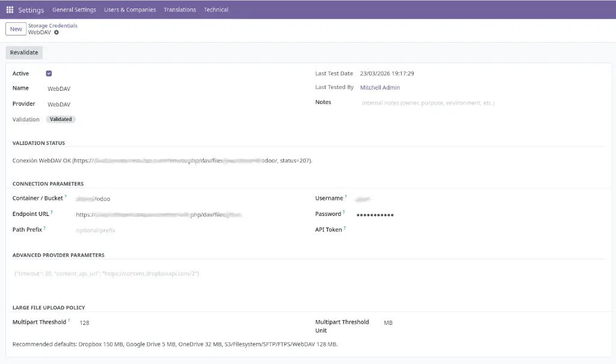Open the Users & Companies menu
Image resolution: width=616 pixels, height=364 pixels.
pyautogui.click(x=130, y=10)
